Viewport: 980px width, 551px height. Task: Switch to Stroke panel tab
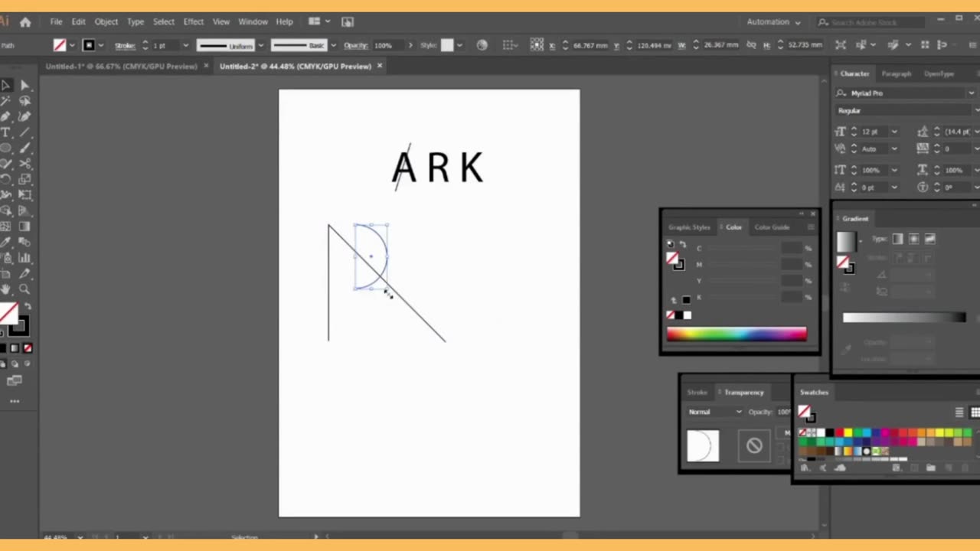tap(697, 393)
